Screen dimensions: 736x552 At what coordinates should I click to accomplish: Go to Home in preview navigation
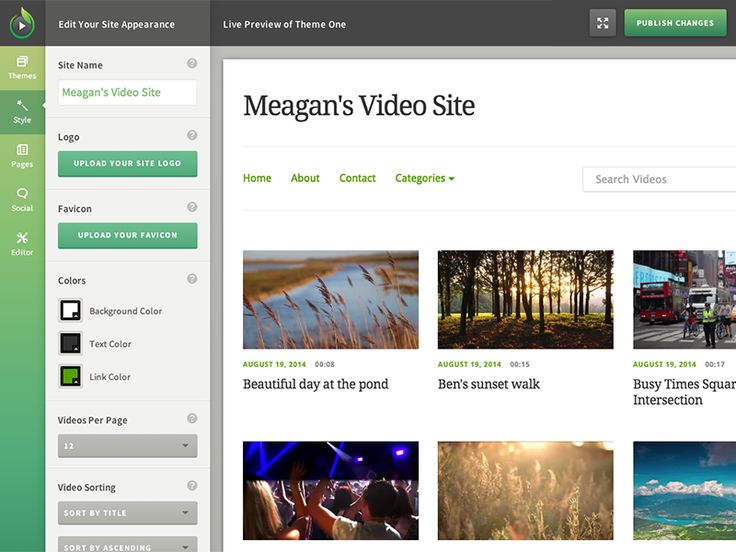(257, 178)
